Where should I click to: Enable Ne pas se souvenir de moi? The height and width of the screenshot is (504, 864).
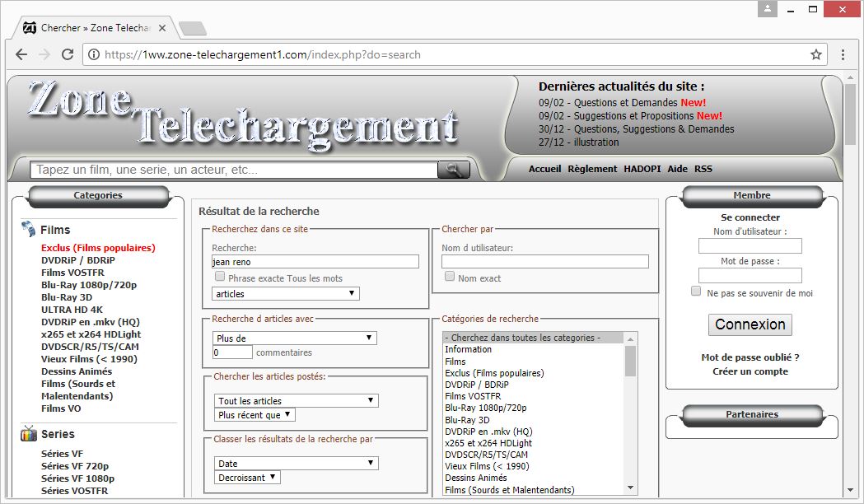click(696, 292)
